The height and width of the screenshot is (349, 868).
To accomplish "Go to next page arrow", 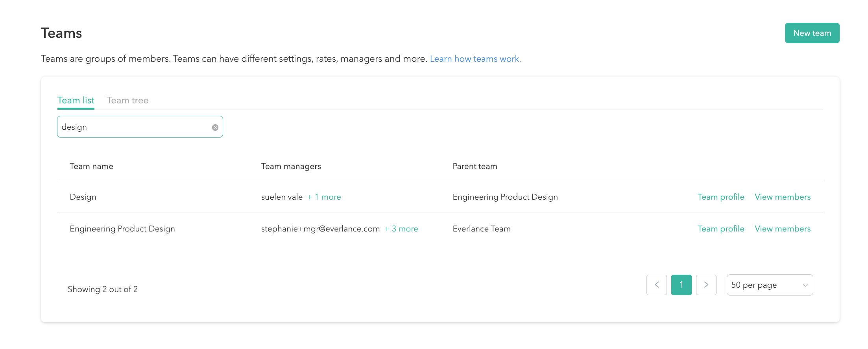I will tap(706, 285).
